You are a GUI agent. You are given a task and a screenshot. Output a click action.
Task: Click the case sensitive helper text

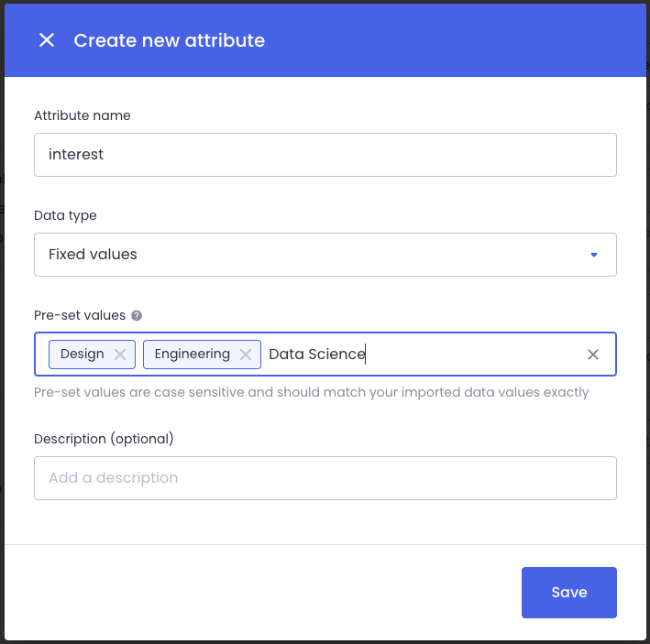[312, 392]
